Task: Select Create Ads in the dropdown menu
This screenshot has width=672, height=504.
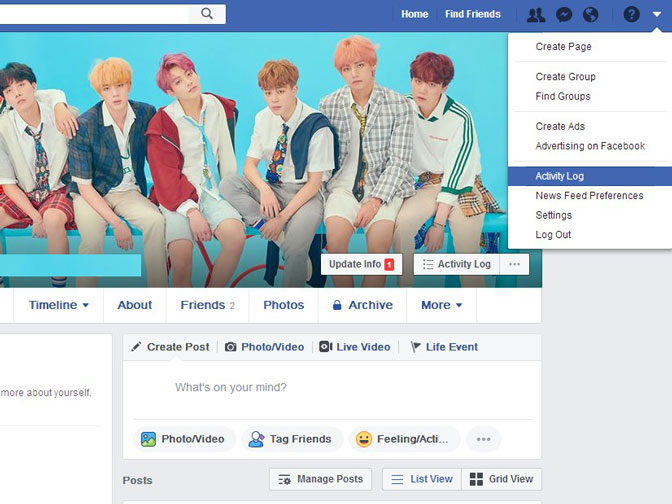Action: (x=560, y=126)
